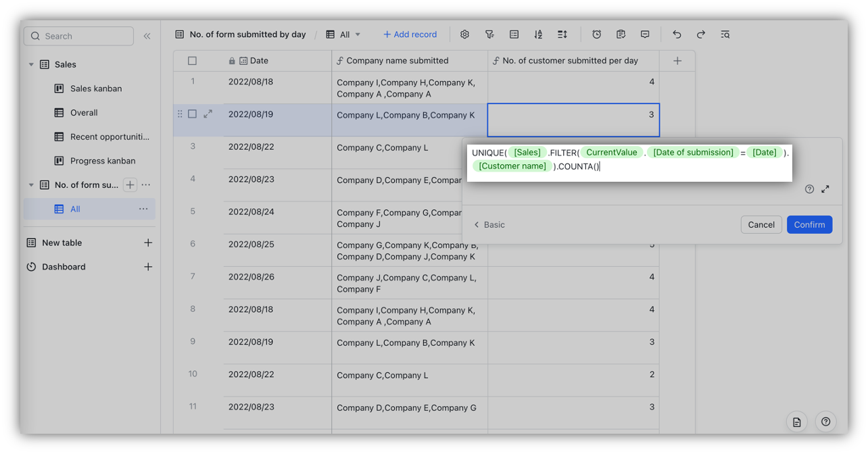
Task: Focus the sidebar Search field
Action: coord(79,36)
